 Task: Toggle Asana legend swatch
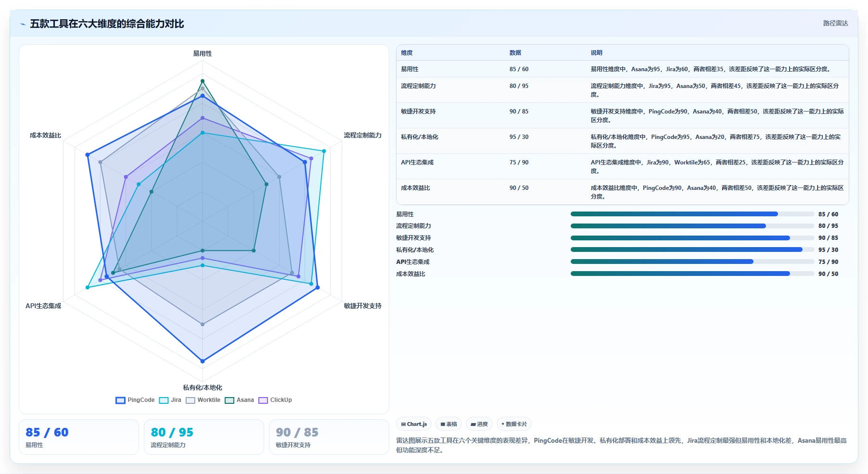coord(230,400)
